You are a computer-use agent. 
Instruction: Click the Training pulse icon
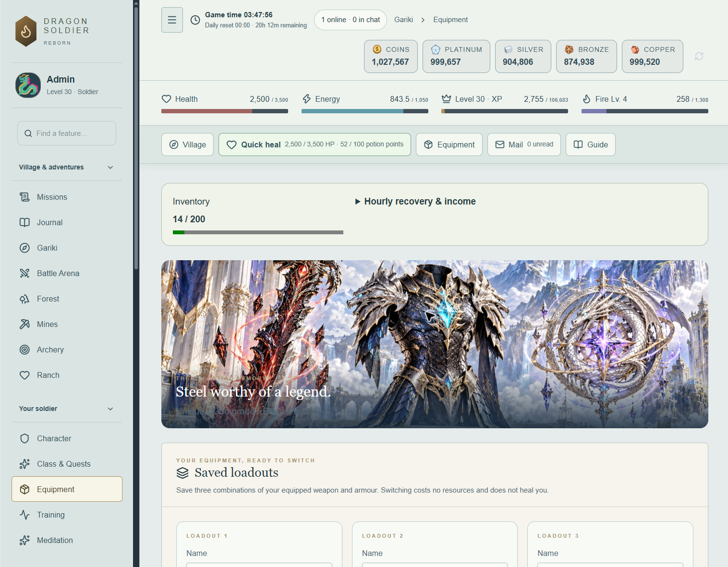[24, 515]
